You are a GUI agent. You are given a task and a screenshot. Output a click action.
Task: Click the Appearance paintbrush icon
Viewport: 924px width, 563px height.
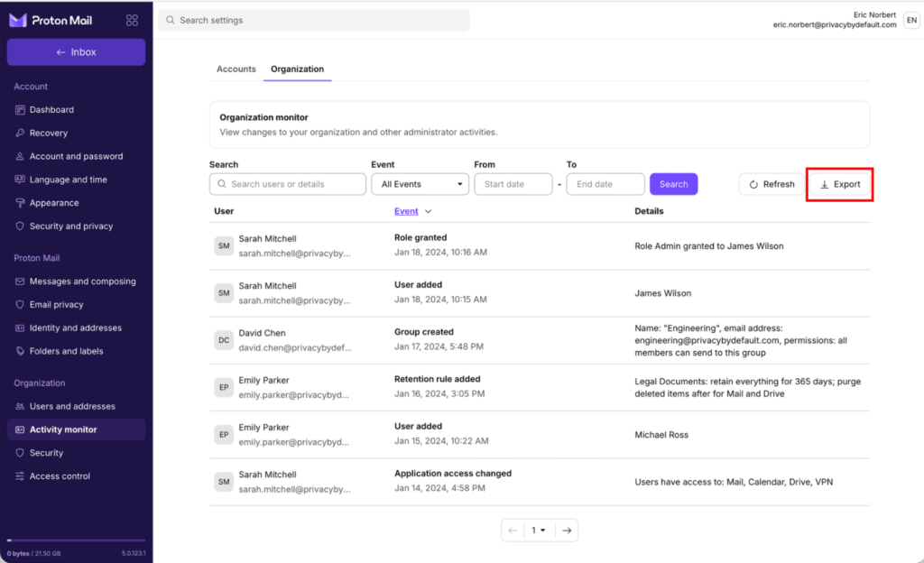click(20, 204)
